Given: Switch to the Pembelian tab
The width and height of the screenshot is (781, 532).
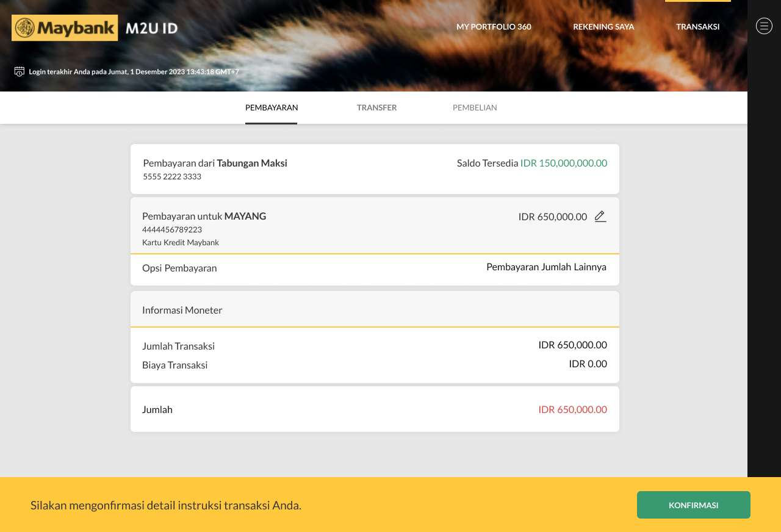Looking at the screenshot, I should (x=475, y=108).
